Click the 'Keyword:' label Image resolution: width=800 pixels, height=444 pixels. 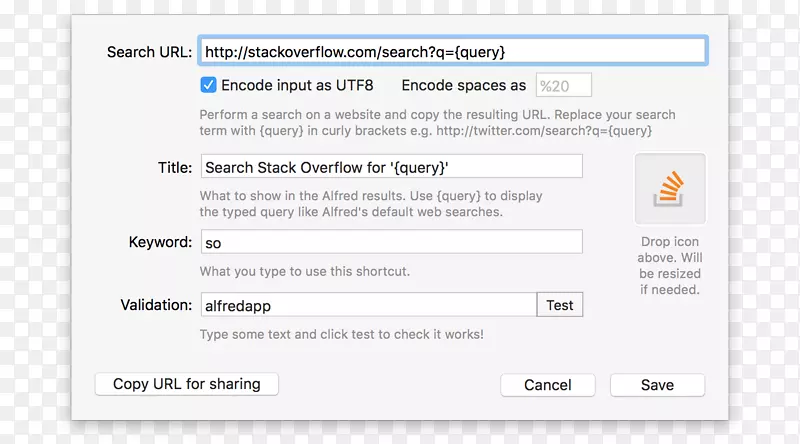[x=160, y=242]
